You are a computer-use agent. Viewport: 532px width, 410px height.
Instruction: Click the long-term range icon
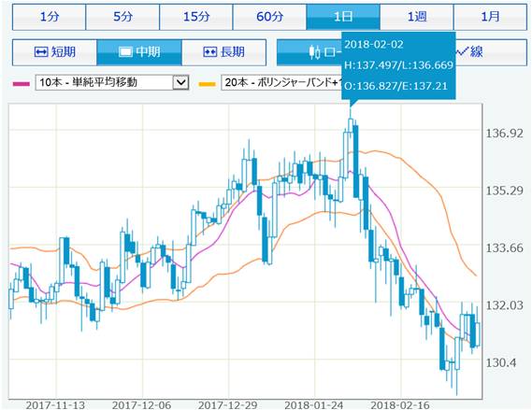[209, 52]
